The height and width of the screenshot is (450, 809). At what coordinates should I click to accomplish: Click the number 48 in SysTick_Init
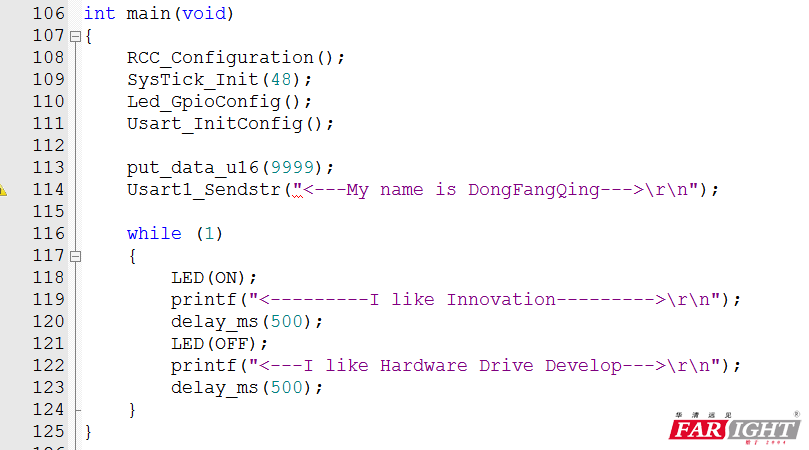tap(281, 79)
